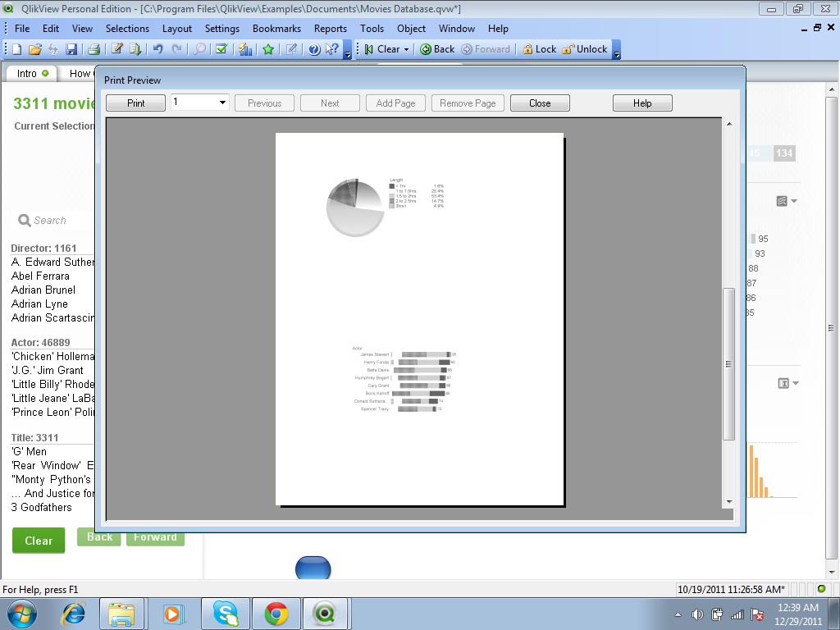Click the Undo arrow in the toolbar

point(157,49)
